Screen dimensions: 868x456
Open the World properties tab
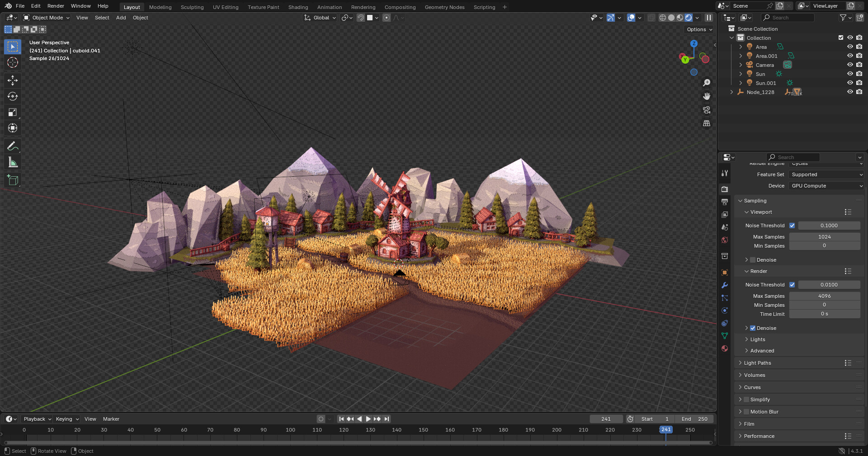[724, 240]
